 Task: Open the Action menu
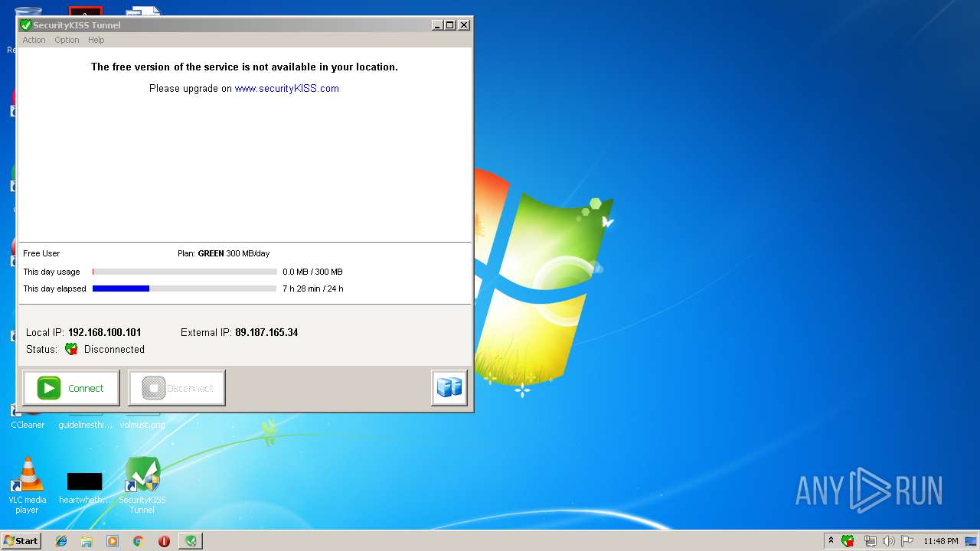tap(34, 40)
